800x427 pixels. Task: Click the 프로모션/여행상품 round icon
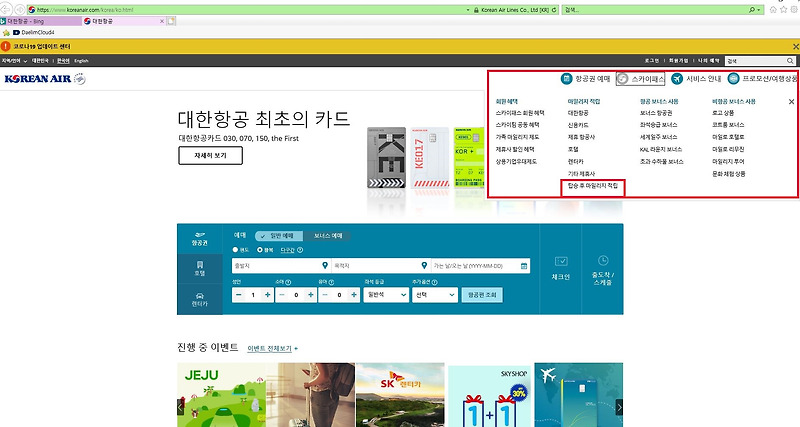(733, 79)
